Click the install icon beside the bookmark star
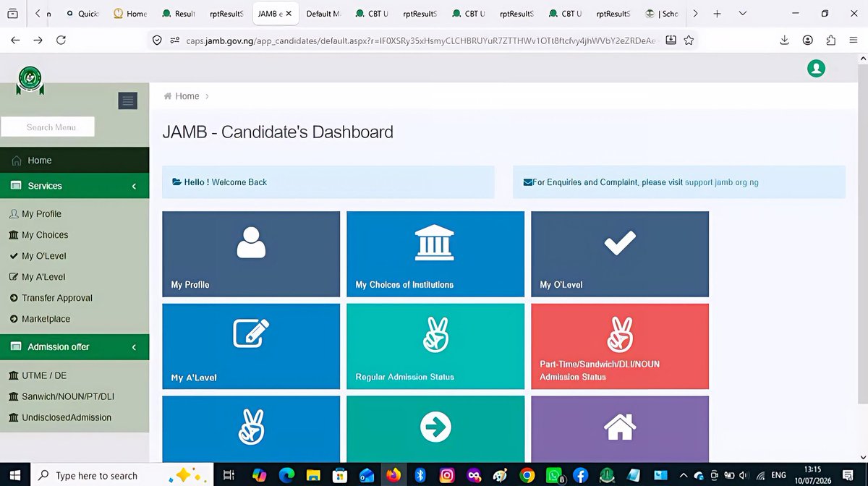The width and height of the screenshot is (868, 486). pos(671,40)
